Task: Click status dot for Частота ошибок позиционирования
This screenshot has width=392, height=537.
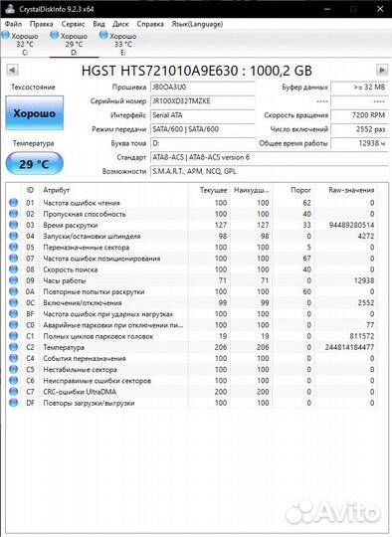Action: 13,259
